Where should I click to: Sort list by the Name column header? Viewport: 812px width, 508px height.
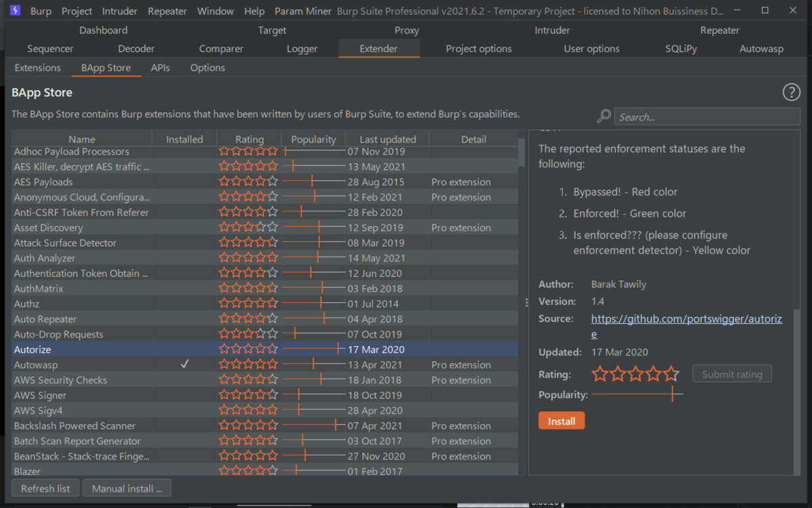[82, 139]
